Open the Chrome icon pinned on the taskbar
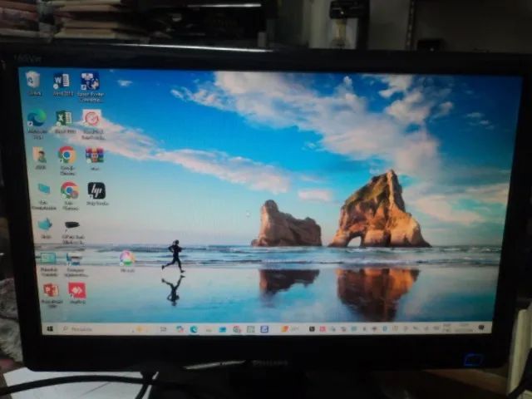532x399 pixels. coord(236,329)
